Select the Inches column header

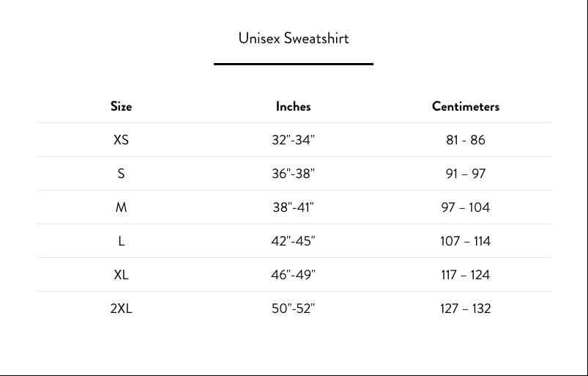click(x=293, y=106)
